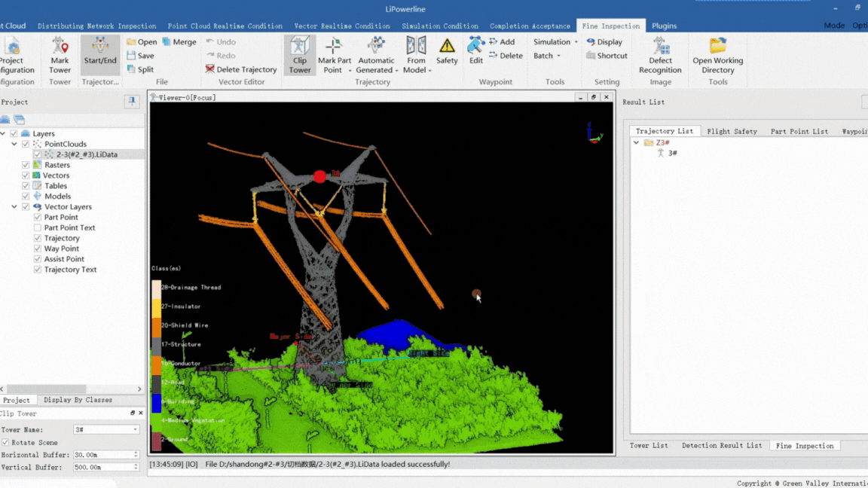Click the Save button
Viewport: 868px width, 488px height.
(140, 56)
